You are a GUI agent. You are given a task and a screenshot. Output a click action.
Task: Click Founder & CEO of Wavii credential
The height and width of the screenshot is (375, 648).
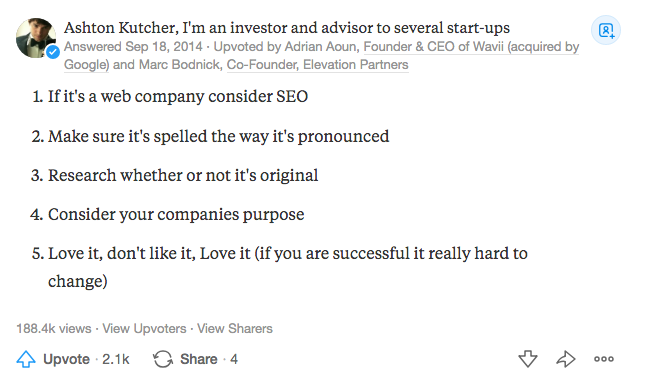tap(471, 46)
